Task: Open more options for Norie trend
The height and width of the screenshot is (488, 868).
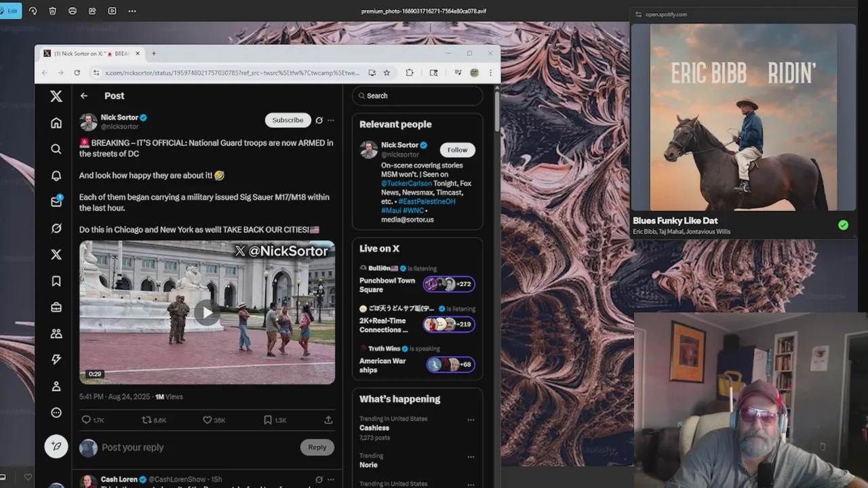Action: pyautogui.click(x=471, y=457)
